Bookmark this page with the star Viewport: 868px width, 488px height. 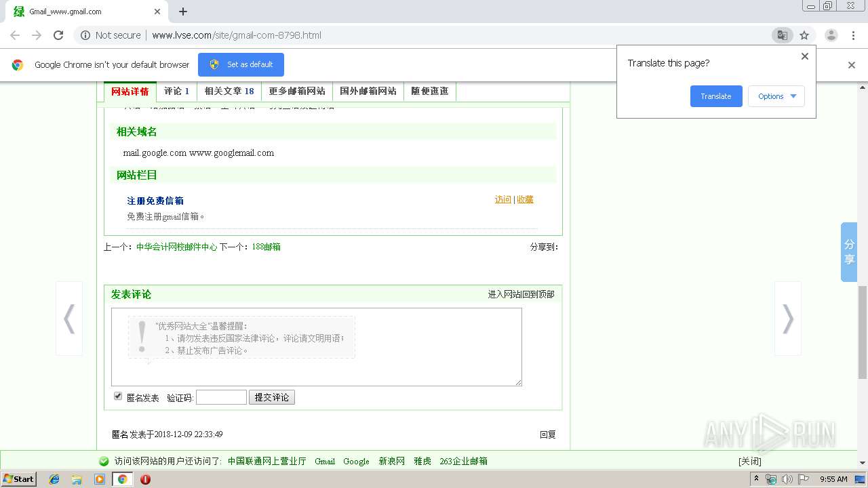click(804, 35)
